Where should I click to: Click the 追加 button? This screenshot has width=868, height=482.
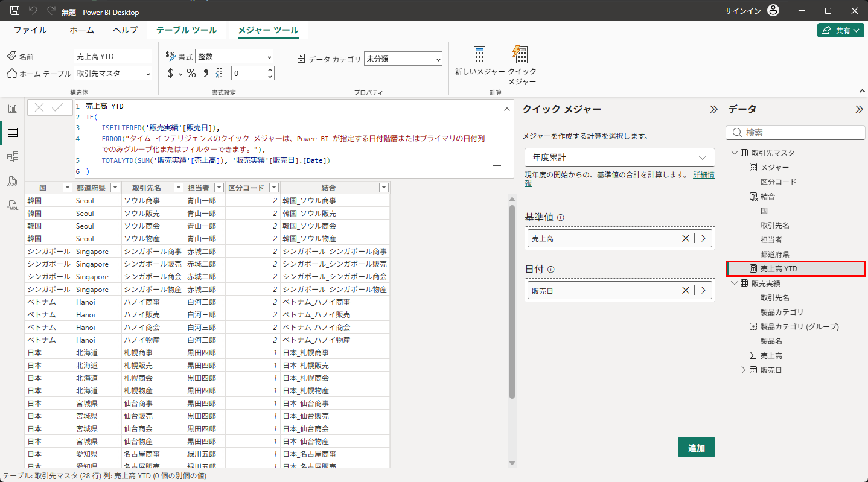click(x=697, y=448)
